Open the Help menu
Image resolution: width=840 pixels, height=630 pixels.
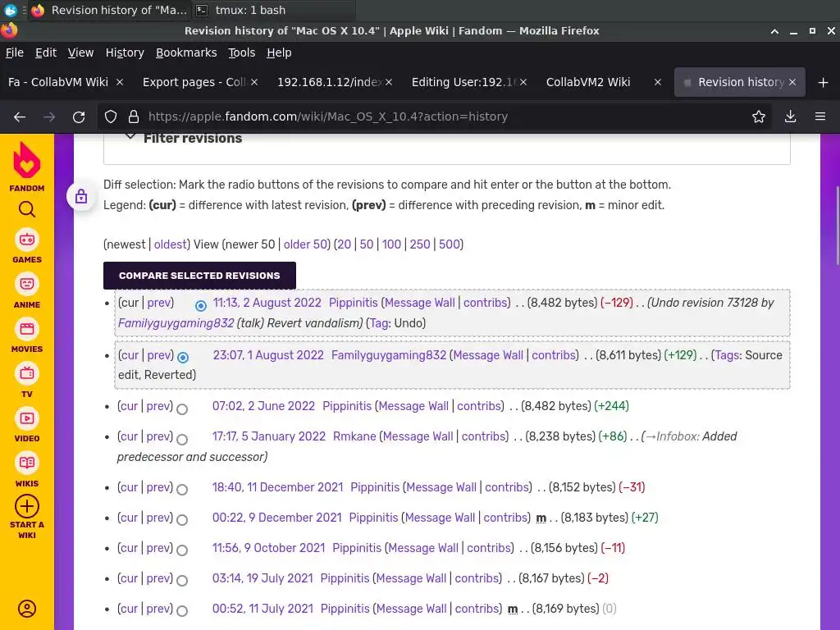(x=279, y=52)
